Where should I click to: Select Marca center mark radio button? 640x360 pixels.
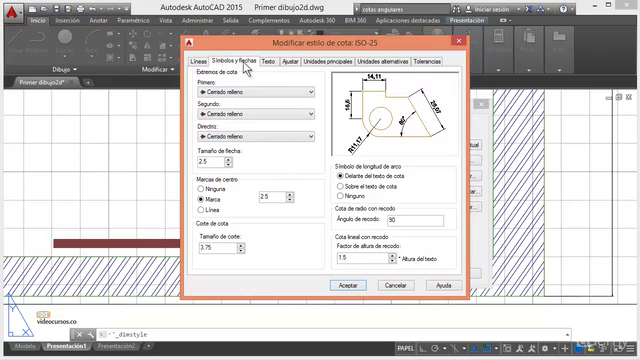coord(200,200)
